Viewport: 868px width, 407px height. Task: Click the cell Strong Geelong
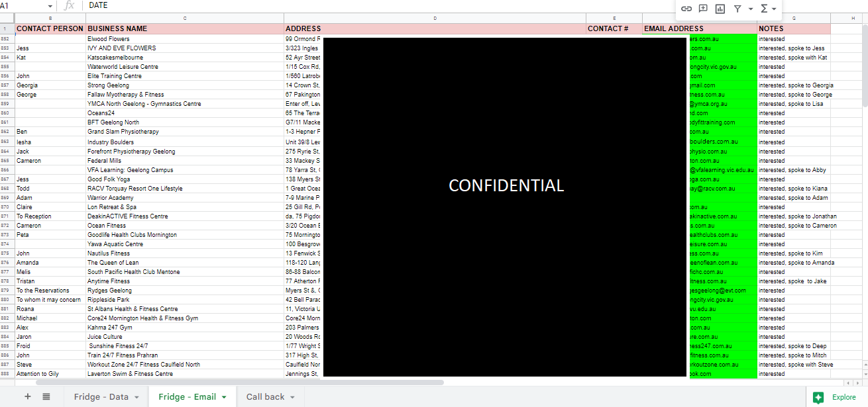[185, 85]
